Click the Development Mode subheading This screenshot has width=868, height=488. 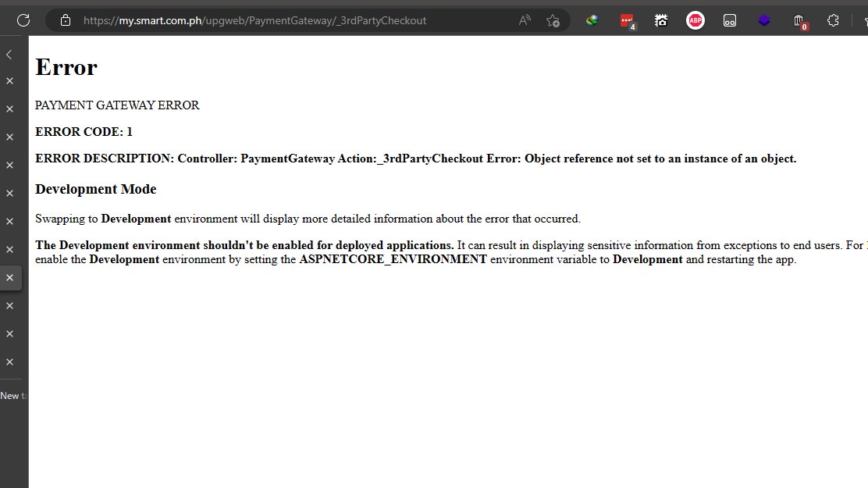click(x=96, y=189)
